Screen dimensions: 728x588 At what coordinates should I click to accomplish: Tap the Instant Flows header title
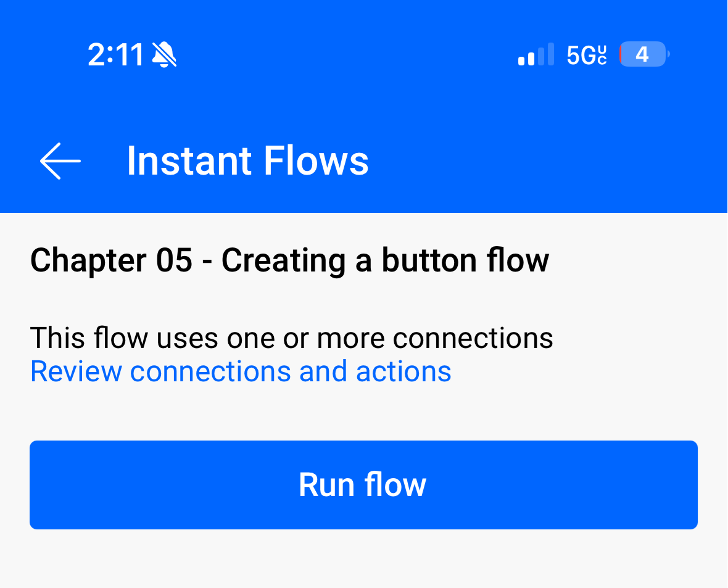(x=247, y=161)
